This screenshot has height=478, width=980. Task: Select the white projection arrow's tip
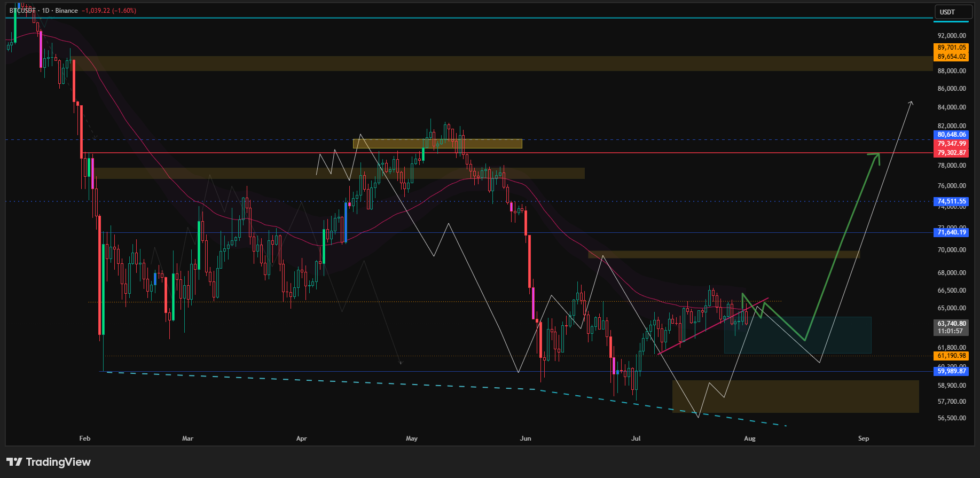pos(911,103)
